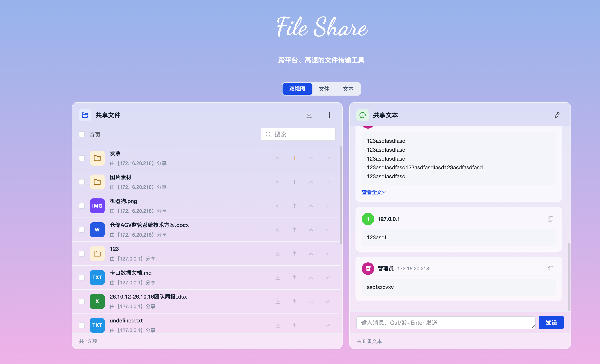Click the folder icon beside 共享文件 title
Screen dimensions: 600x364
point(85,115)
